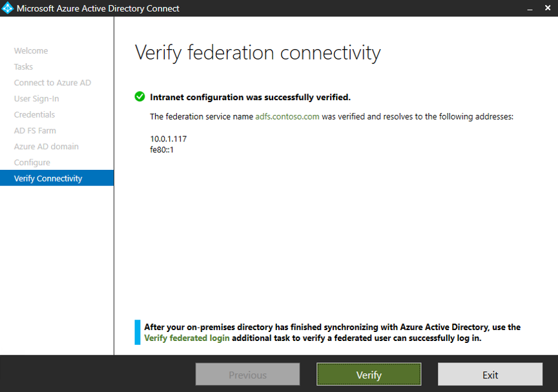
Task: Open the Verify federated login link
Action: click(187, 338)
